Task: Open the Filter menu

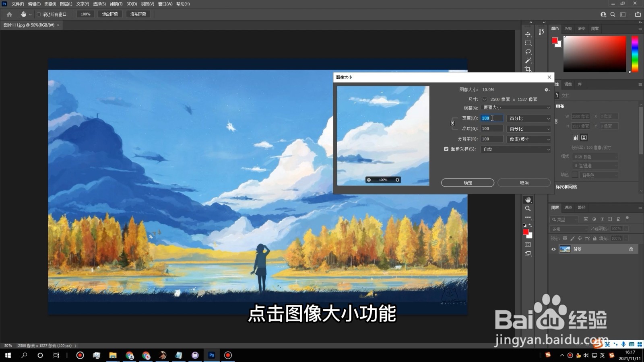Action: coord(116,4)
